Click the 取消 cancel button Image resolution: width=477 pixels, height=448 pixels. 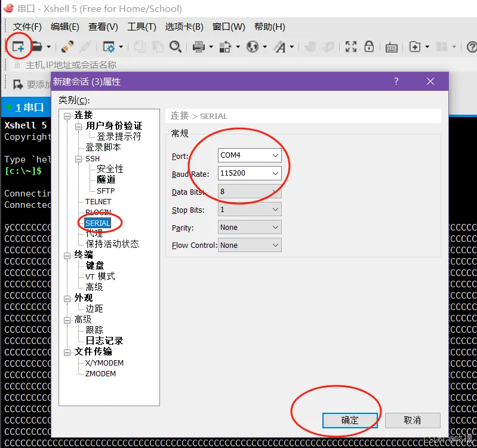click(x=413, y=421)
